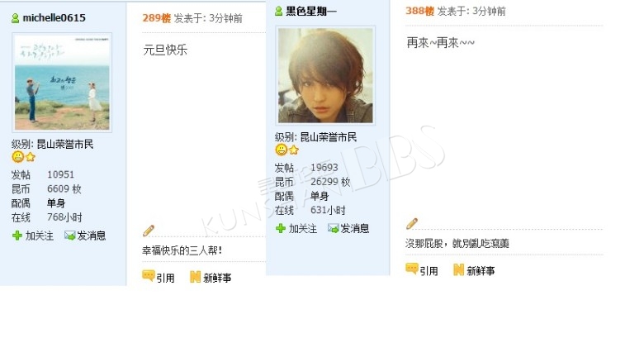644x362 pixels.
Task: Click the pencil edit icon in post 289
Action: coord(149,231)
